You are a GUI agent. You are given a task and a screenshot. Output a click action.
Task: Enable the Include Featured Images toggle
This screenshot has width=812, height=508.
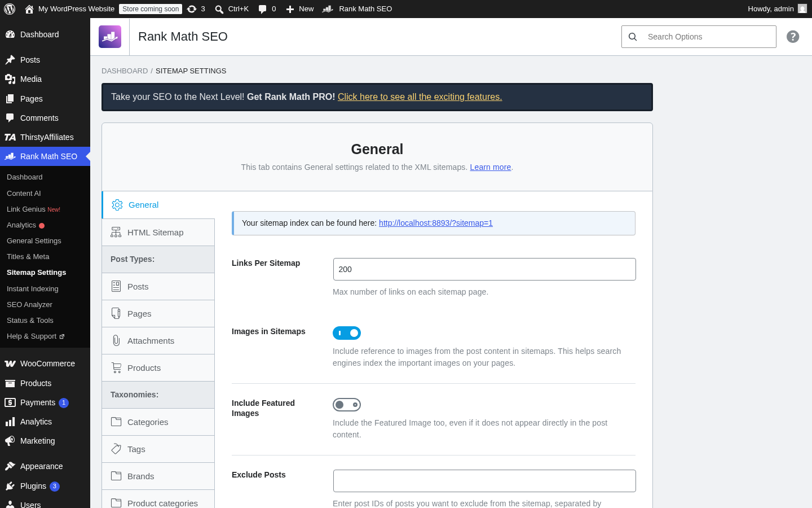pyautogui.click(x=347, y=405)
